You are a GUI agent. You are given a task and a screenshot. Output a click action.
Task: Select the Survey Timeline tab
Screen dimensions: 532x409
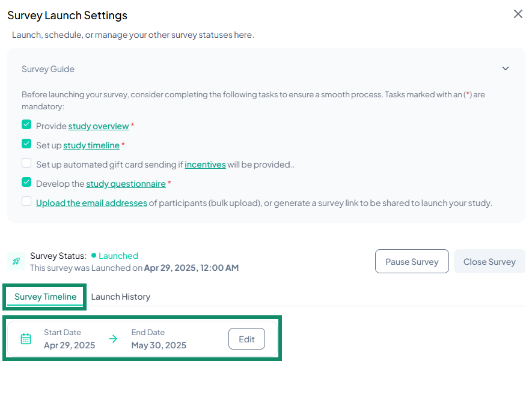[46, 297]
